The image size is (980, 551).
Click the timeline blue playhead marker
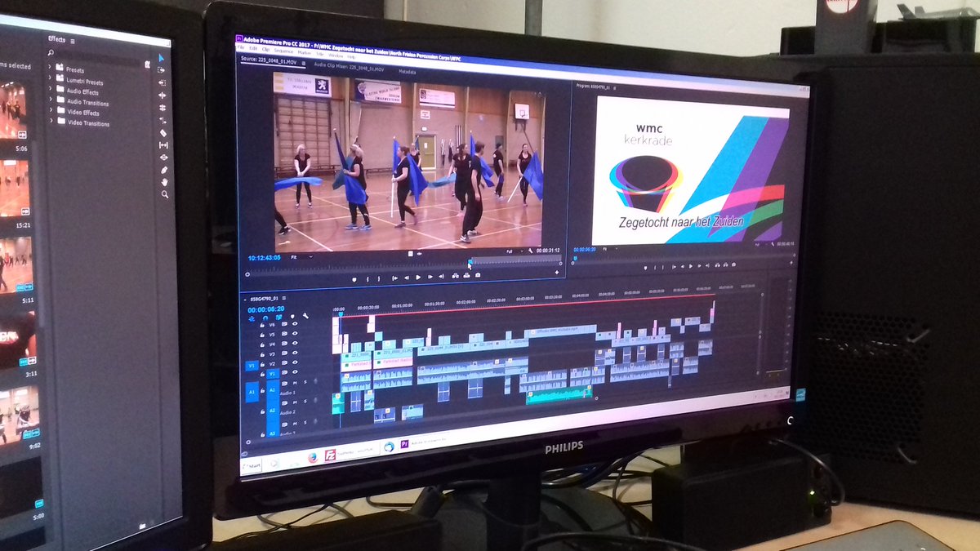(341, 314)
